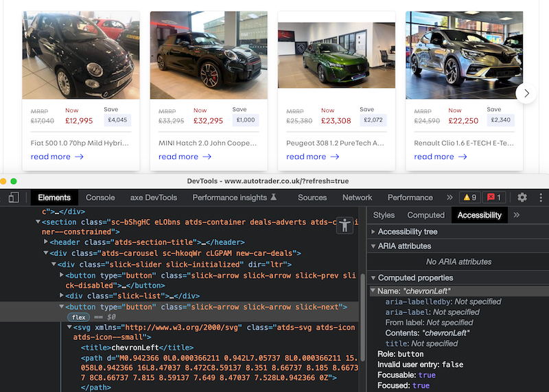549x392 pixels.
Task: Open the axe DevTools tab
Action: [x=153, y=198]
